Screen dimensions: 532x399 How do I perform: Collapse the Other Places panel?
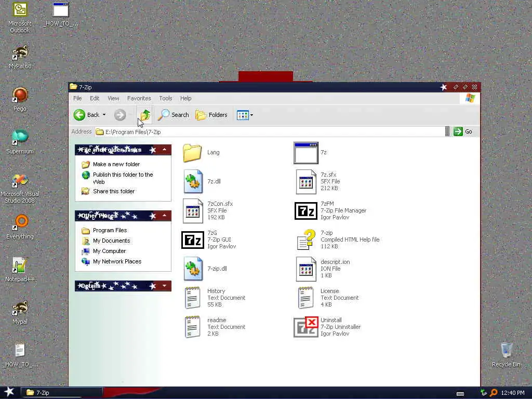click(x=165, y=216)
